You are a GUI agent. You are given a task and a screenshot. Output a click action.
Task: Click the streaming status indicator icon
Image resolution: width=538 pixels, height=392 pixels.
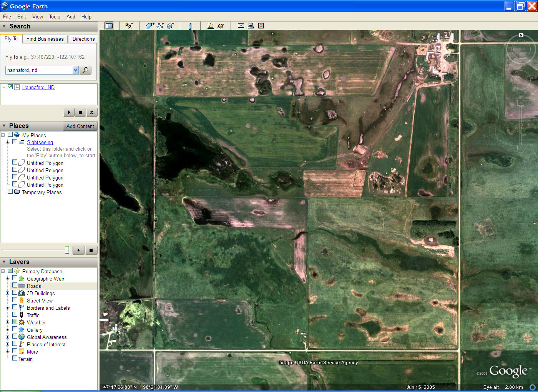(x=533, y=387)
